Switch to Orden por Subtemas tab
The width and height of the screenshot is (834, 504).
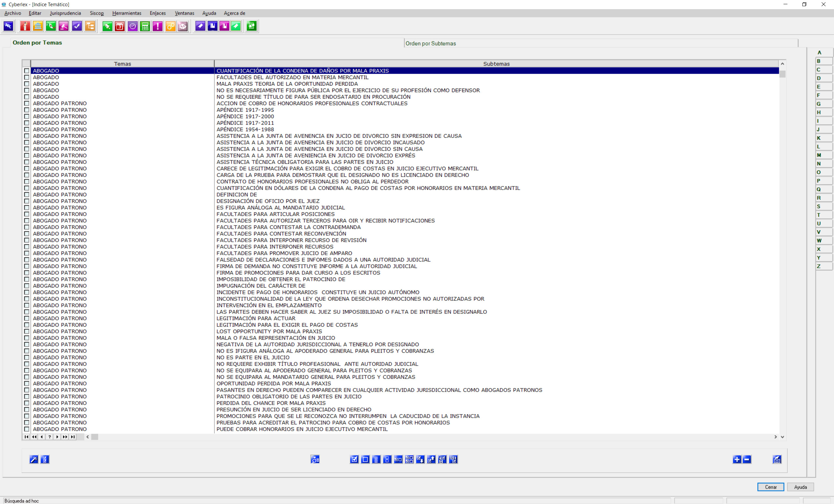(431, 43)
